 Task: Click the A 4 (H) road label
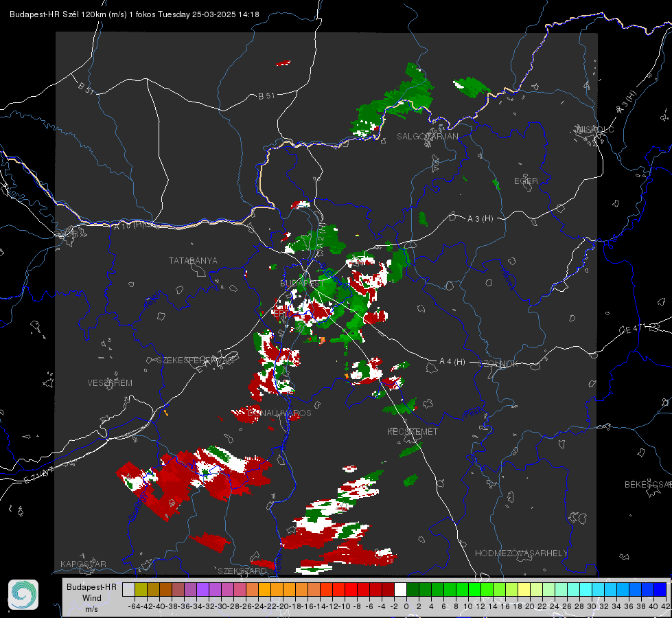(x=452, y=362)
